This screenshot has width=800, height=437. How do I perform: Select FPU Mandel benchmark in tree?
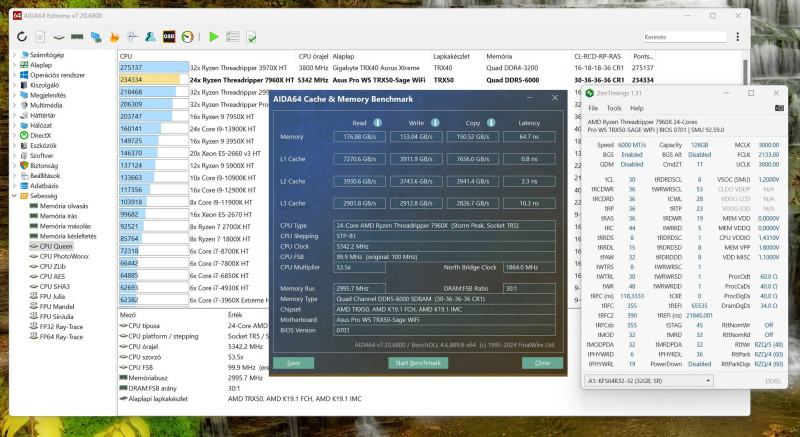pyautogui.click(x=57, y=306)
